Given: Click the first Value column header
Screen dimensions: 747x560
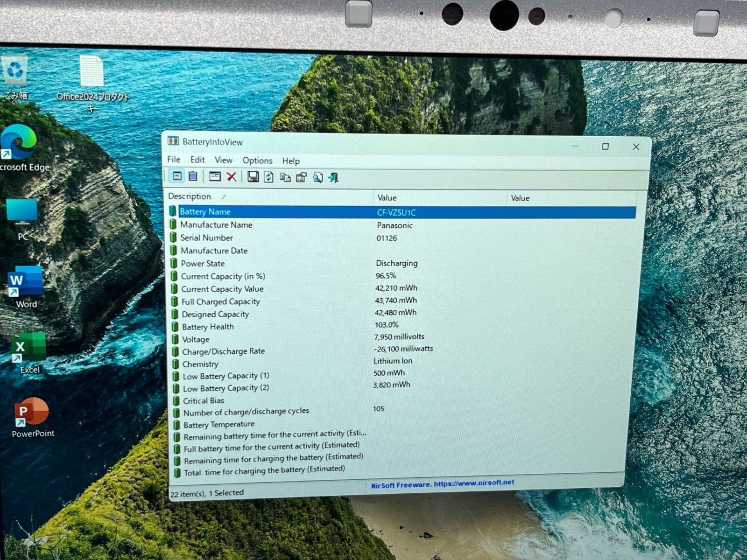Looking at the screenshot, I should [x=440, y=198].
